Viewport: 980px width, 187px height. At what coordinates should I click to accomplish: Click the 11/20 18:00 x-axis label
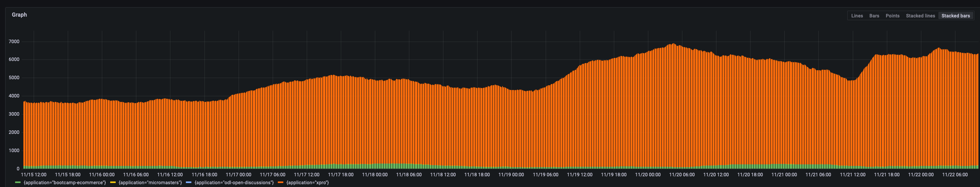pos(750,175)
